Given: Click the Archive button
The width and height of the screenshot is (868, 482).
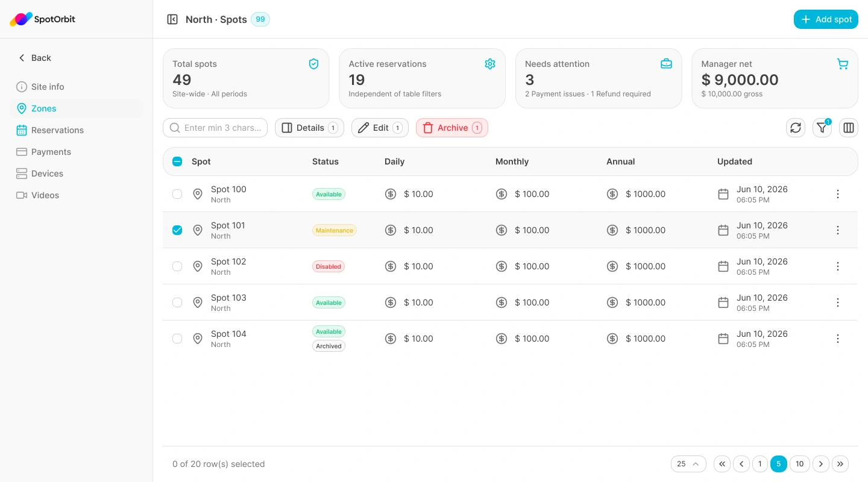Looking at the screenshot, I should pyautogui.click(x=452, y=128).
